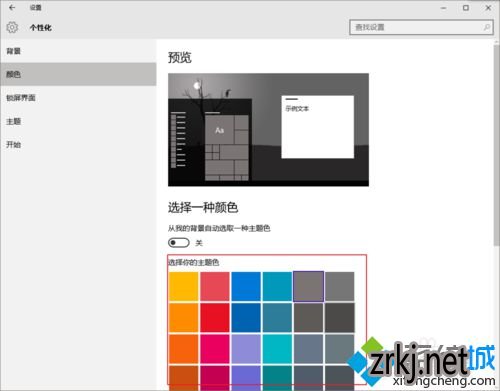Pick the bright blue swatch in top row
This screenshot has height=391, width=500.
246,287
